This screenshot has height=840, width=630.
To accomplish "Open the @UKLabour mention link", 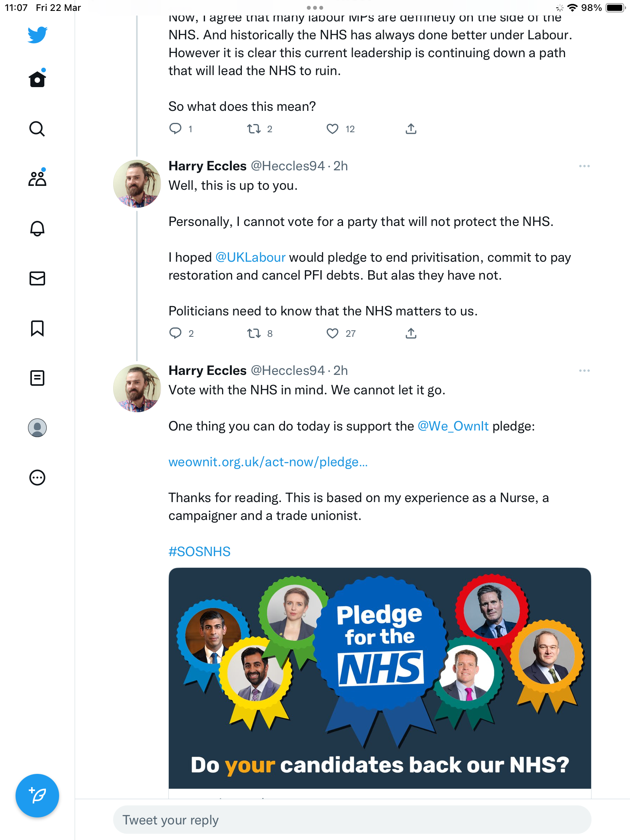I will click(x=250, y=257).
